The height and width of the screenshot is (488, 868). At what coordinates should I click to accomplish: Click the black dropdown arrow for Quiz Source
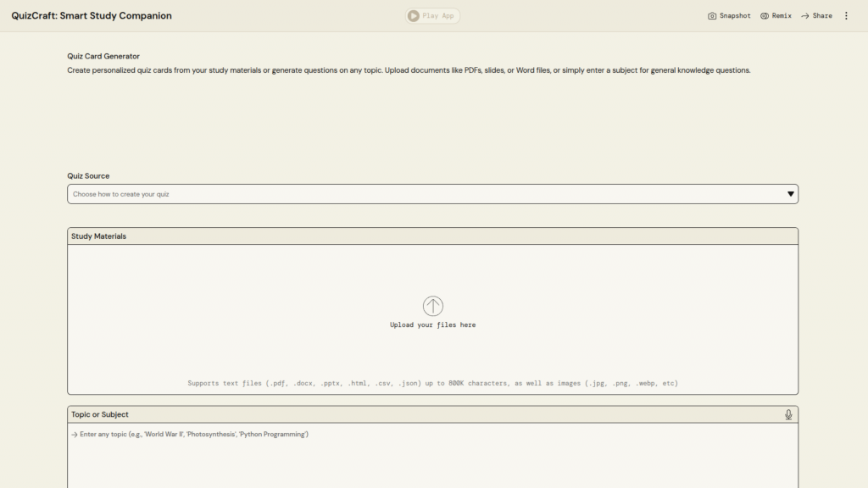point(790,194)
